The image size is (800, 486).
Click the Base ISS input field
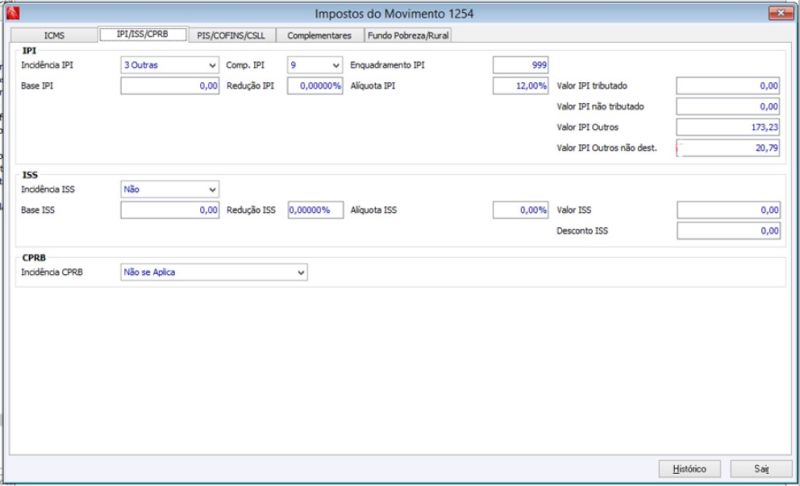click(x=170, y=210)
